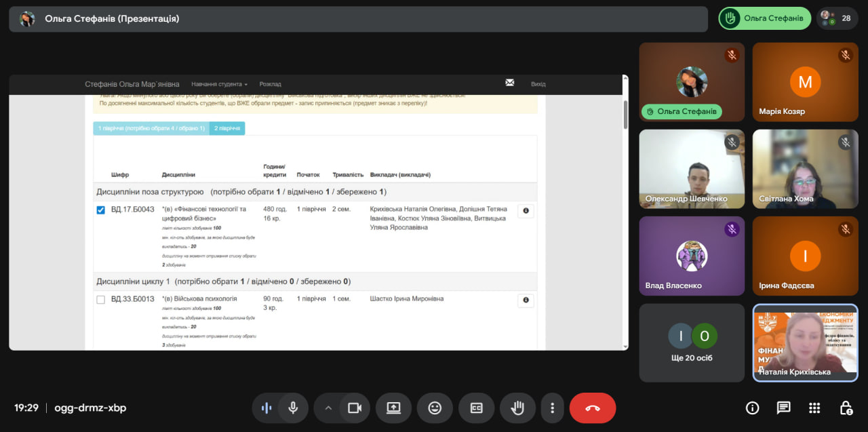This screenshot has width=868, height=432.
Task: Start screen presentation with the present button
Action: pyautogui.click(x=393, y=408)
